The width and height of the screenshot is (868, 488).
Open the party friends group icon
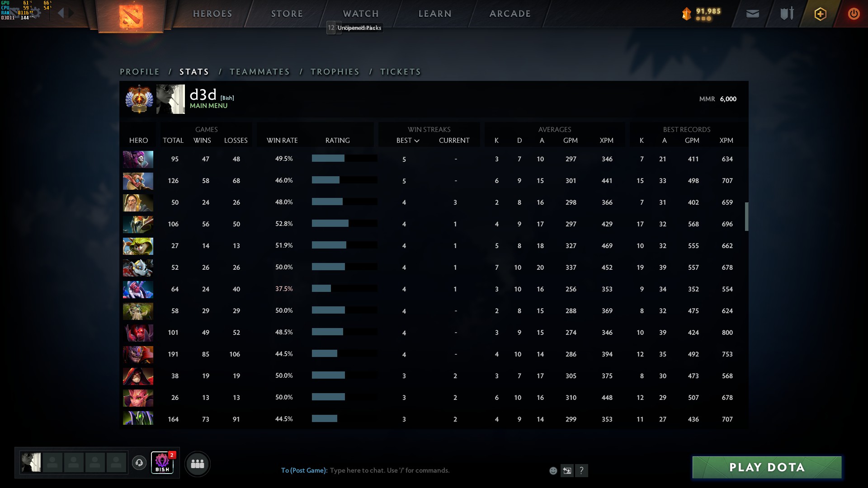point(198,464)
